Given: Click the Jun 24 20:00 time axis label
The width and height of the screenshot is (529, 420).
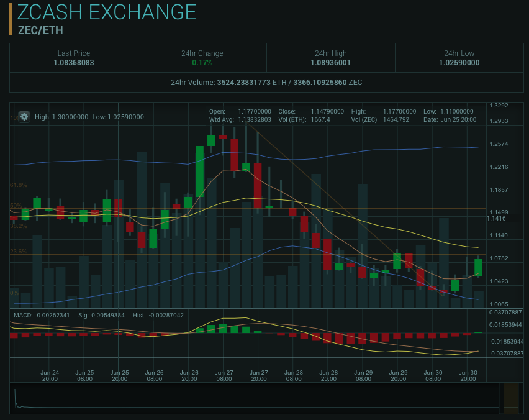Looking at the screenshot, I should [50, 375].
